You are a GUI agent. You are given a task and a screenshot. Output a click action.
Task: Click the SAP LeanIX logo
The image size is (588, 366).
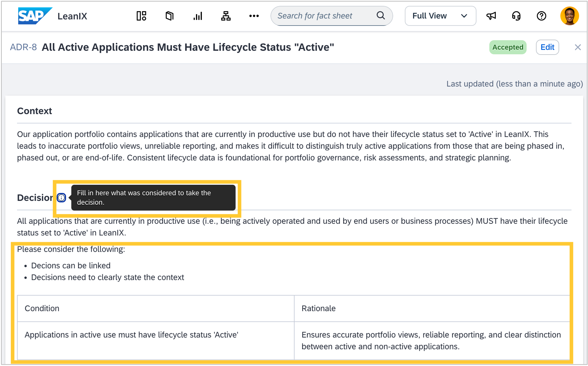[52, 16]
